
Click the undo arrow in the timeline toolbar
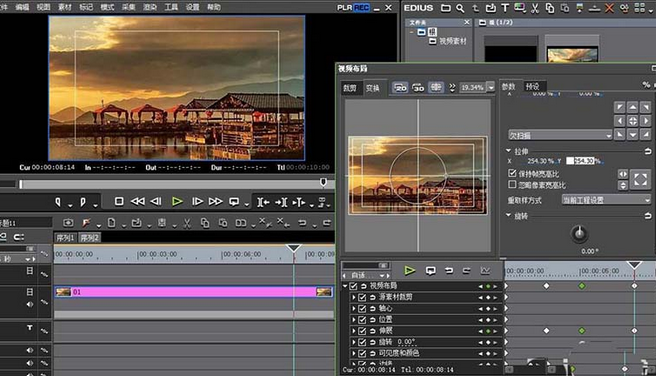(x=302, y=223)
